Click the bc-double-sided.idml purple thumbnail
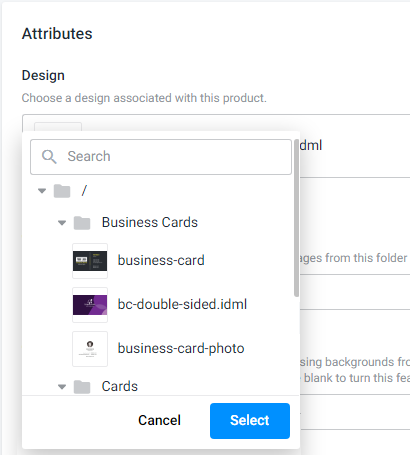 point(90,305)
